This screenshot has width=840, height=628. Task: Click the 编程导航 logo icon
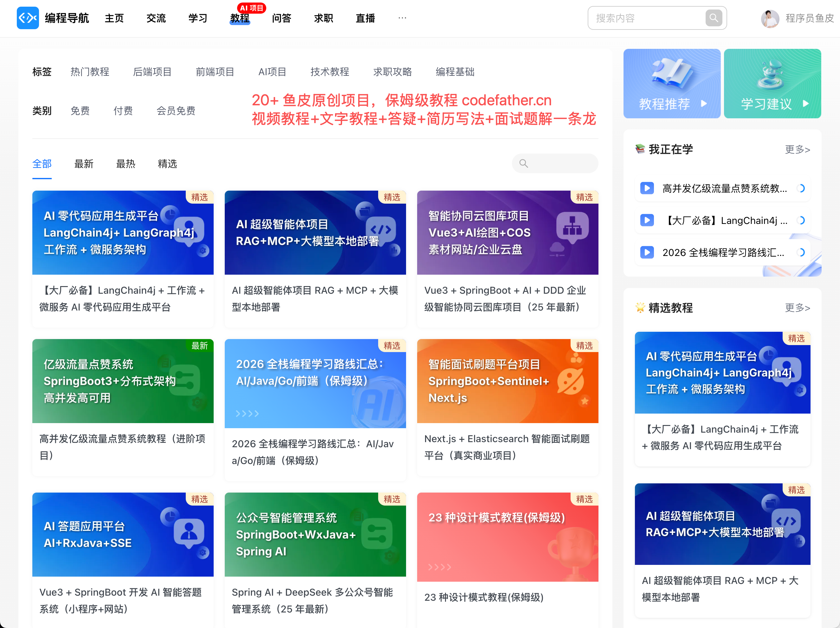tap(28, 18)
